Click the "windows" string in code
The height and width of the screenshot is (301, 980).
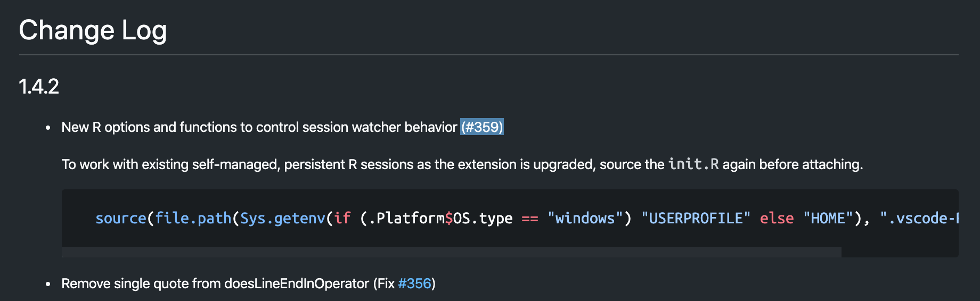585,219
